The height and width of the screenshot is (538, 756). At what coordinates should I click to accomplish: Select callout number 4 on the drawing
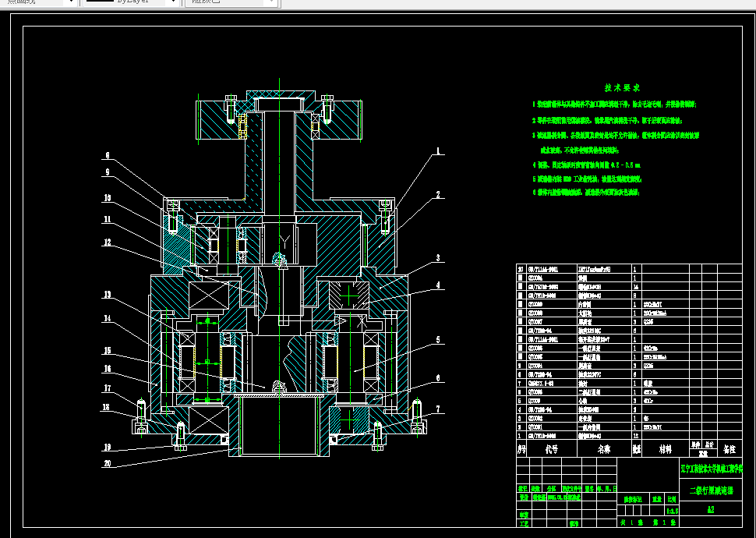[438, 285]
